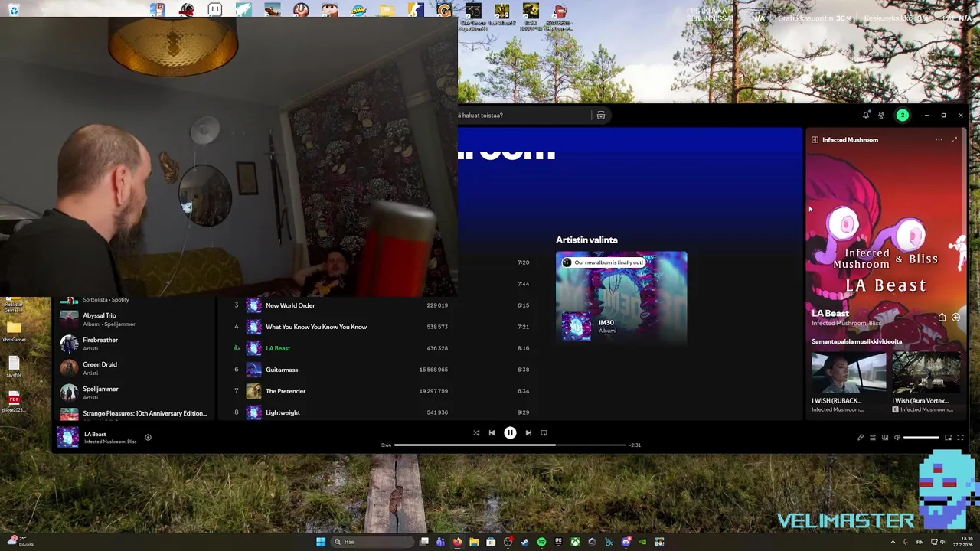Image resolution: width=980 pixels, height=551 pixels.
Task: Open NVIDIA app from the taskbar
Action: point(642,542)
